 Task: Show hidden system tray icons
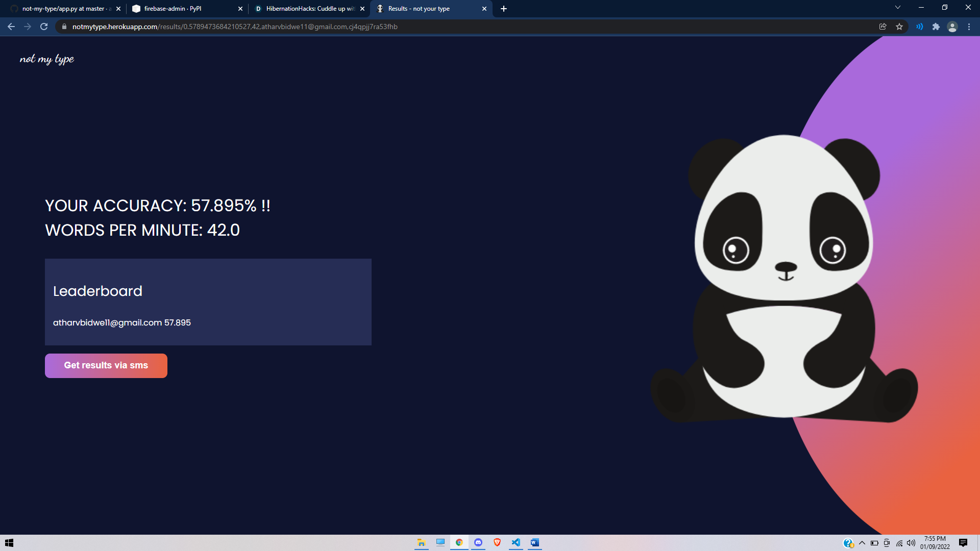[862, 543]
